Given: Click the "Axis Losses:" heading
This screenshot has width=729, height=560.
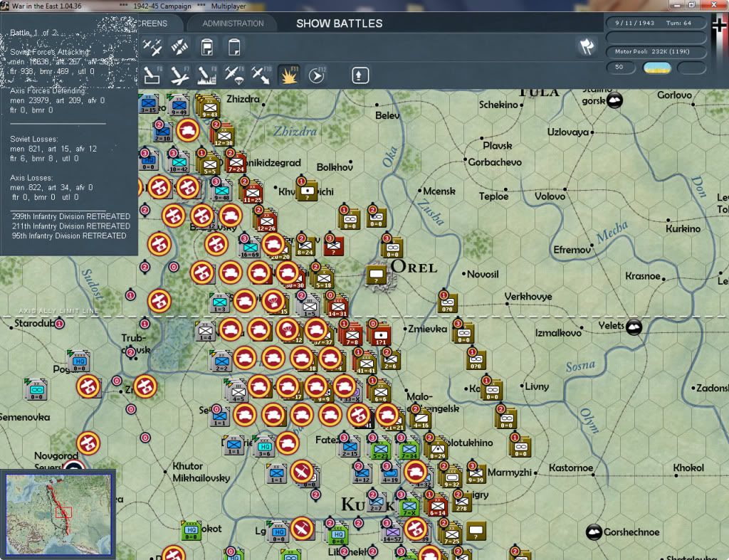Looking at the screenshot, I should tap(31, 178).
